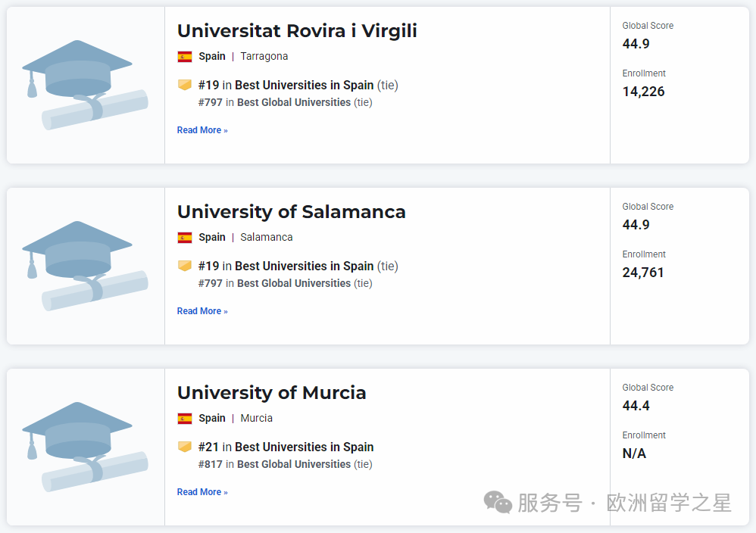Image resolution: width=756 pixels, height=533 pixels.
Task: Click Universitat Rovira i Virgili graduation cap icon
Action: click(85, 85)
